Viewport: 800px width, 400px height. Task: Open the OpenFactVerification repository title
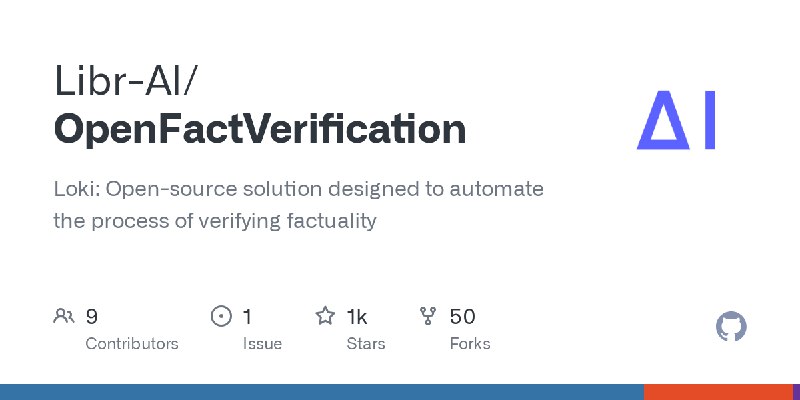point(260,129)
